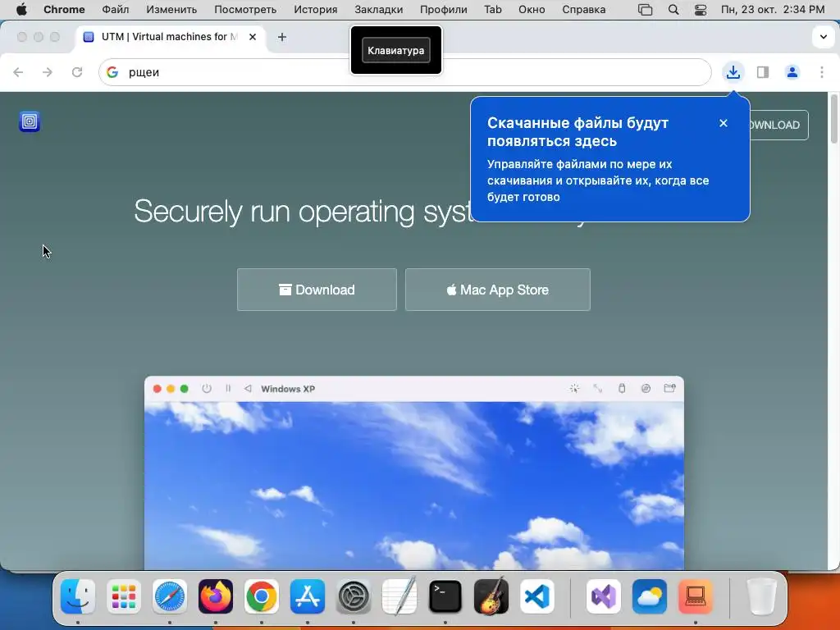Open Trash from the Dock
Viewport: 840px width, 630px height.
pyautogui.click(x=762, y=596)
